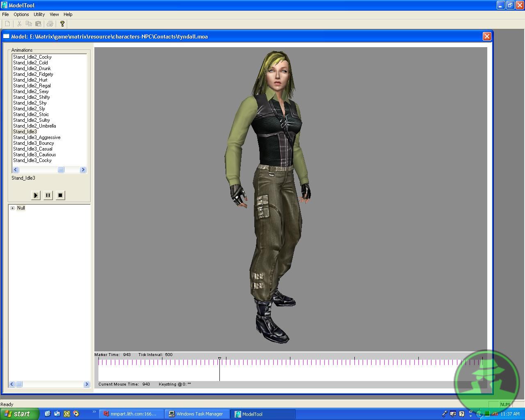Click the New document toolbar icon
Image resolution: width=525 pixels, height=420 pixels.
(7, 24)
